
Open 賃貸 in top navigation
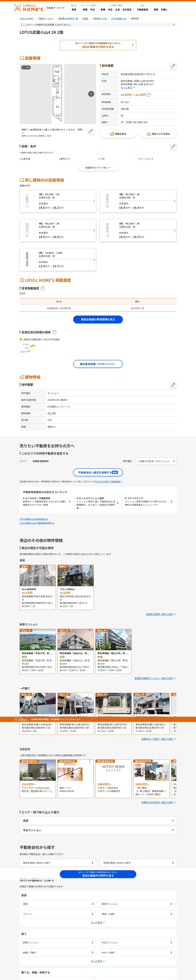74,9
